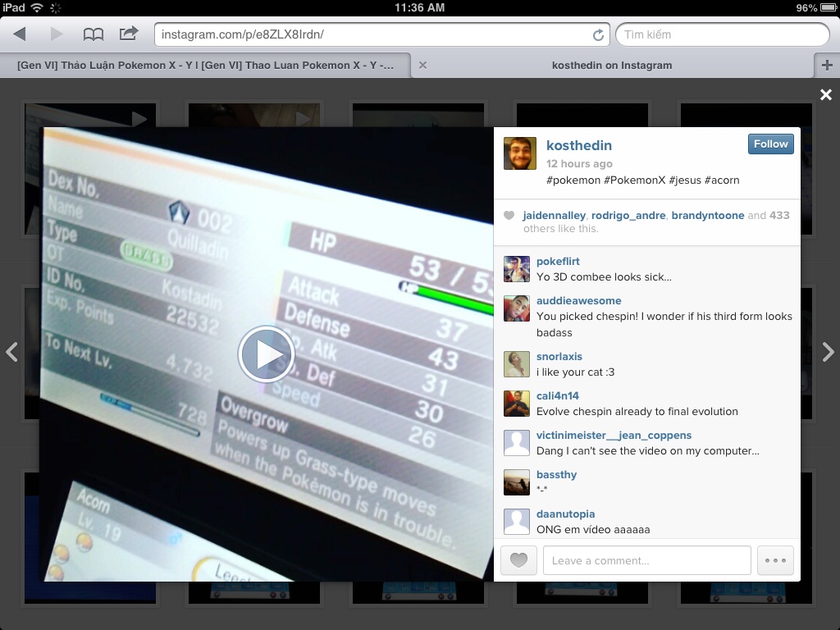Viewport: 840px width, 630px height.
Task: Open daanutopia's username link
Action: 565,514
